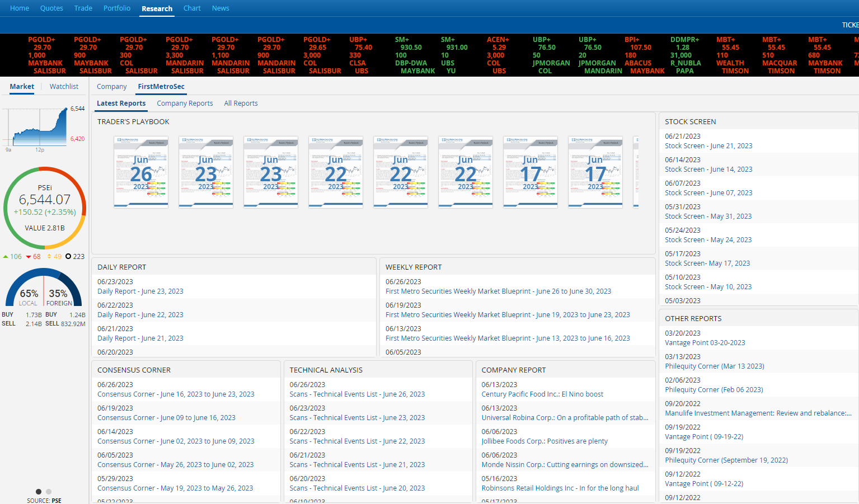Open Vantage Point 03-20-2023 report
This screenshot has height=504, width=859.
coord(705,343)
